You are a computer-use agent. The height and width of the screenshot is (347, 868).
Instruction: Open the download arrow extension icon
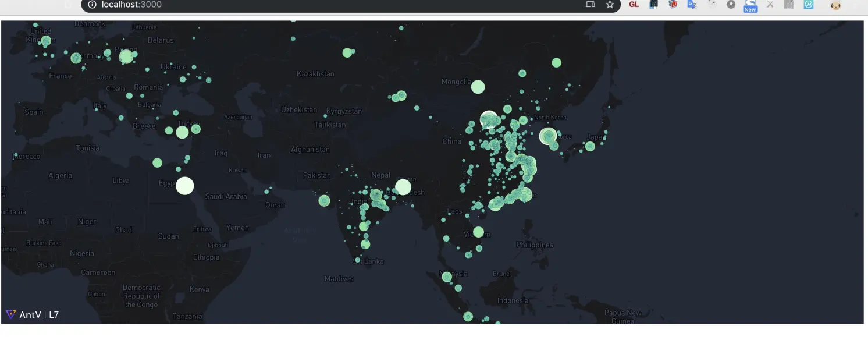pos(731,5)
